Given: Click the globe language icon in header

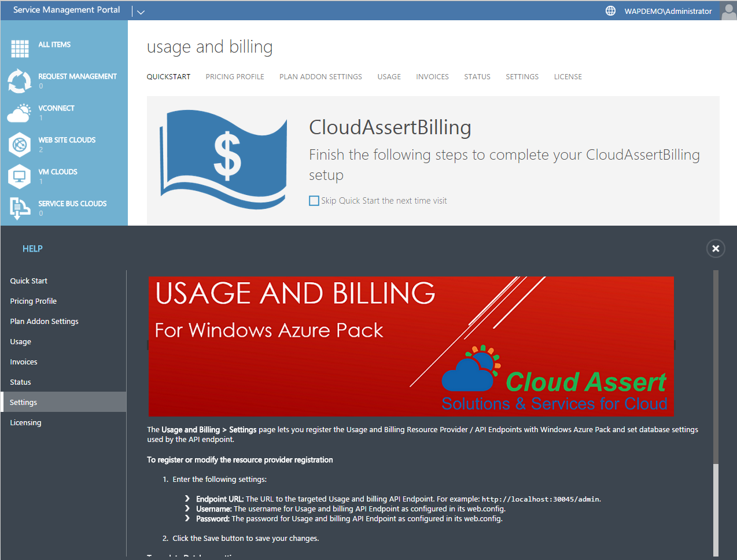Looking at the screenshot, I should point(610,11).
